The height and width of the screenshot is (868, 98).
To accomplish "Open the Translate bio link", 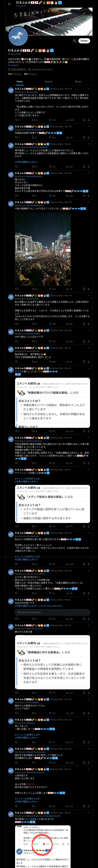I will (x=14, y=65).
